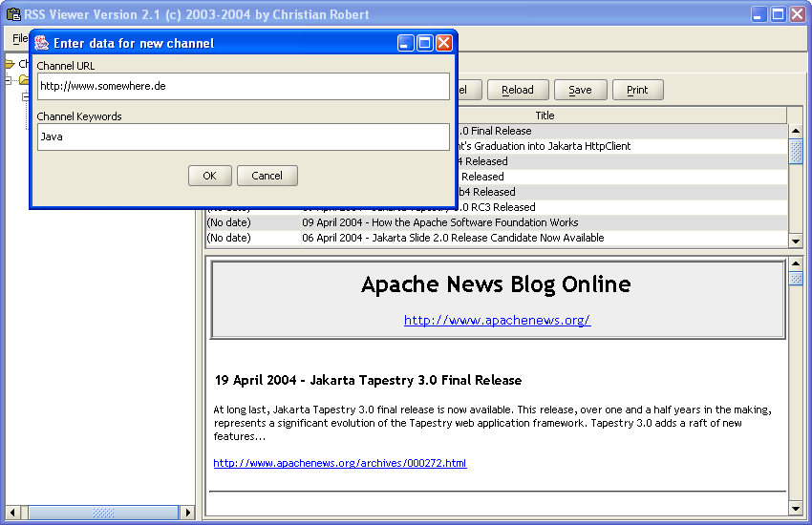Click the channel tree's left scroll arrow
812x525 pixels.
coord(12,513)
